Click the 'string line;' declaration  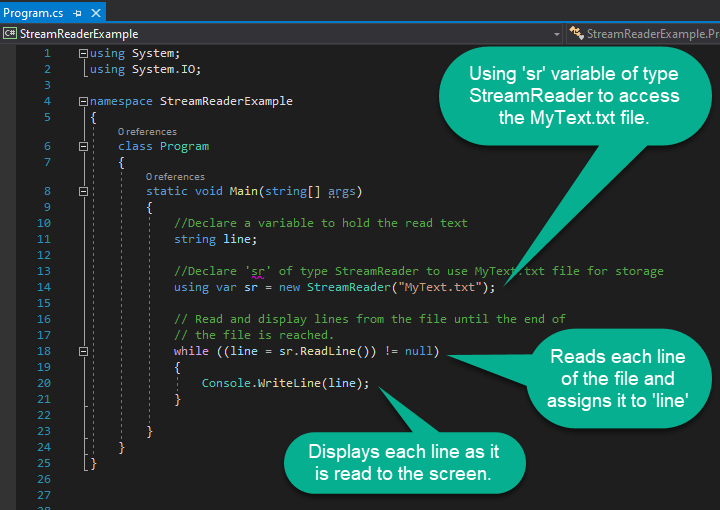[215, 239]
